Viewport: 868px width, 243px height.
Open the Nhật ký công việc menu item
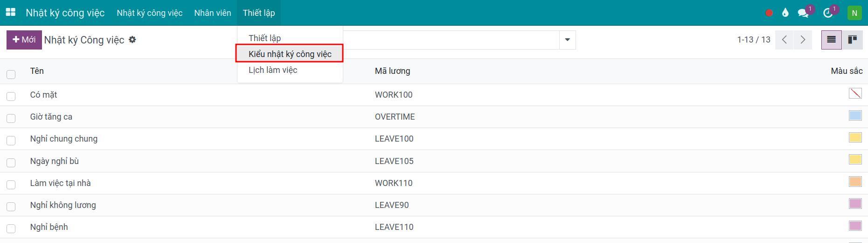(x=150, y=13)
